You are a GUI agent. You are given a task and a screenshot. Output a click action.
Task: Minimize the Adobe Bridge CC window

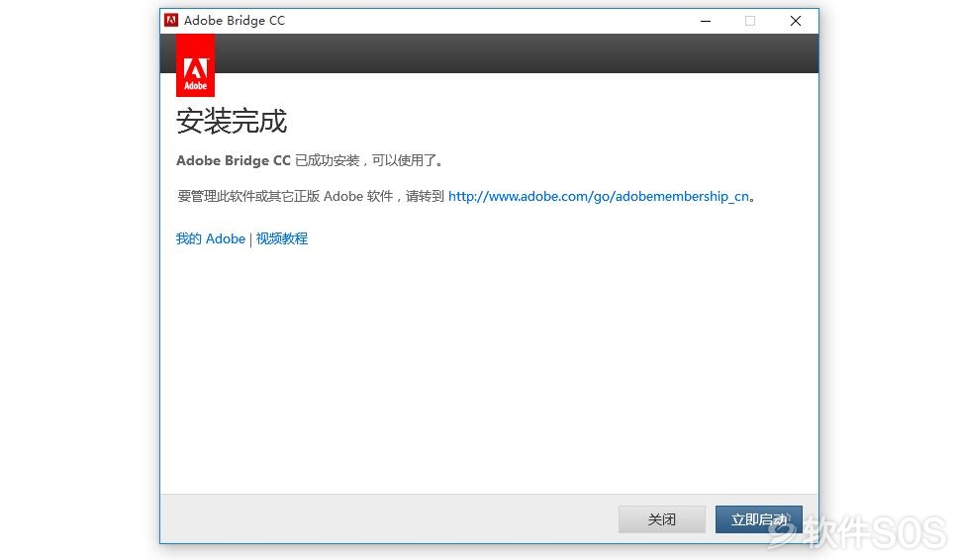706,21
